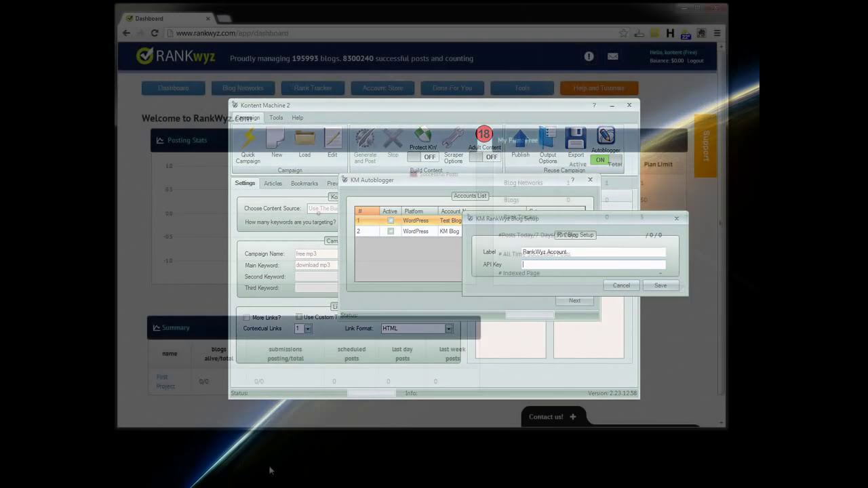Open the Tools menu in Kontent Machine

coord(276,118)
